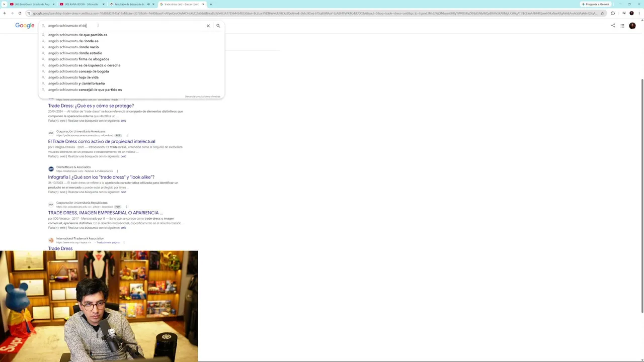Open the three-dot menu for Corporación Universitaria Republicana
This screenshot has height=362, width=644.
click(126, 207)
